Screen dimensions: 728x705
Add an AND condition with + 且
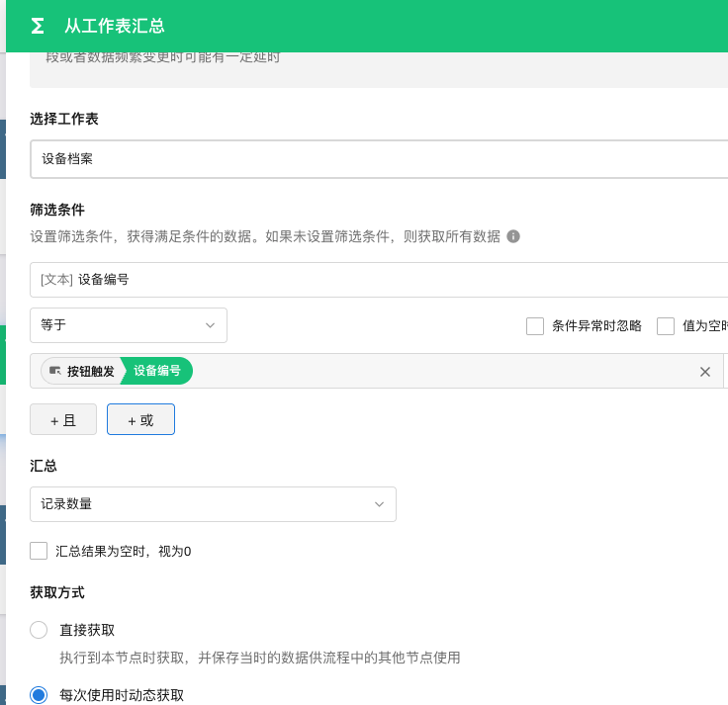[63, 419]
